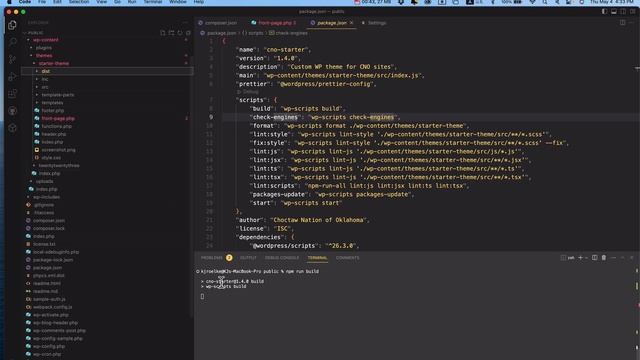The height and width of the screenshot is (360, 640).
Task: Open the Run and Debug view
Action: [12, 76]
